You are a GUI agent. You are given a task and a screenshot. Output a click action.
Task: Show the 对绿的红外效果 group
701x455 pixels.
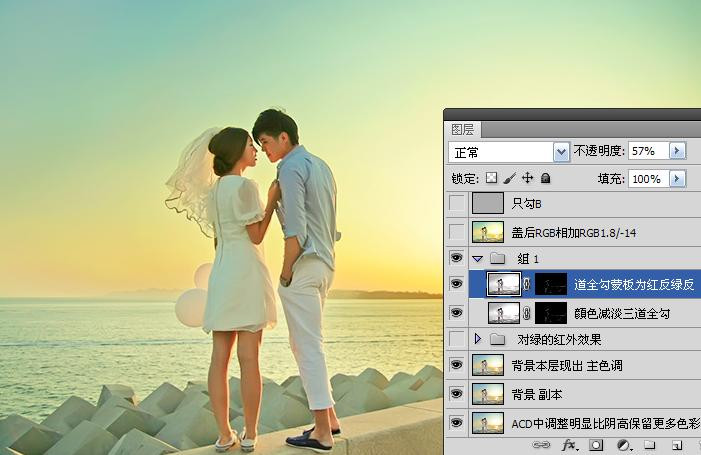pyautogui.click(x=456, y=339)
